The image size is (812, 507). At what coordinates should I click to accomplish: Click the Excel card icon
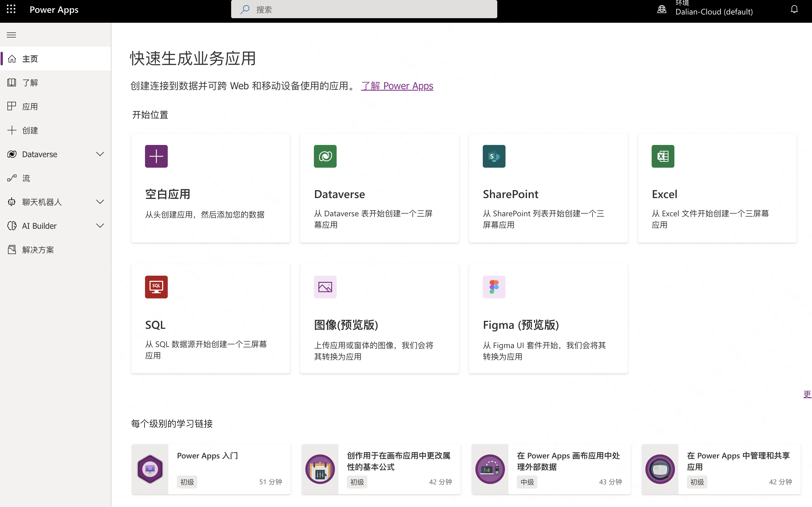click(663, 156)
